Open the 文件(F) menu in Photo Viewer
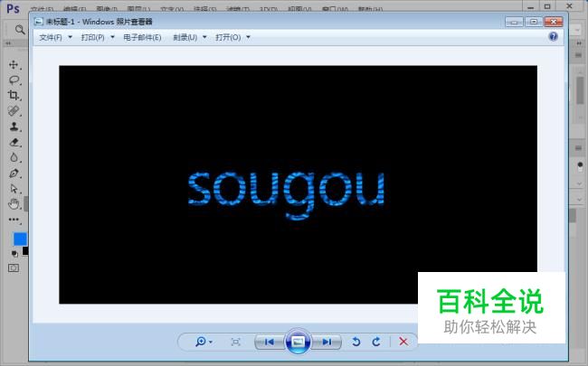Image resolution: width=588 pixels, height=366 pixels. [x=51, y=37]
